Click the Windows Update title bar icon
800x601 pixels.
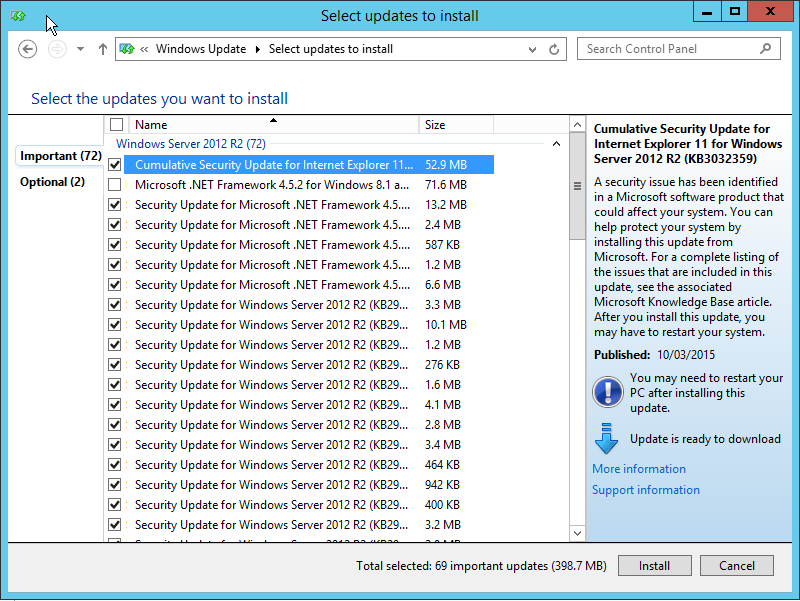pyautogui.click(x=18, y=16)
